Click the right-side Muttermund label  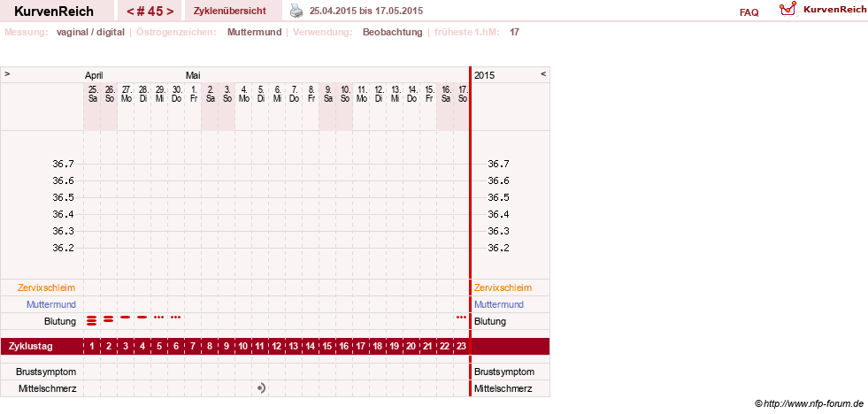pyautogui.click(x=499, y=304)
